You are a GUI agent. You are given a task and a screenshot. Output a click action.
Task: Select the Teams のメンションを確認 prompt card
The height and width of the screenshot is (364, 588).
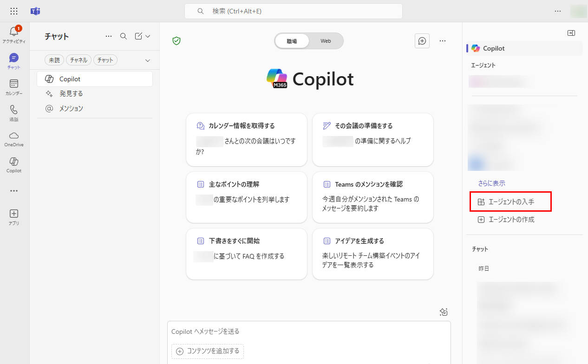[x=373, y=197]
